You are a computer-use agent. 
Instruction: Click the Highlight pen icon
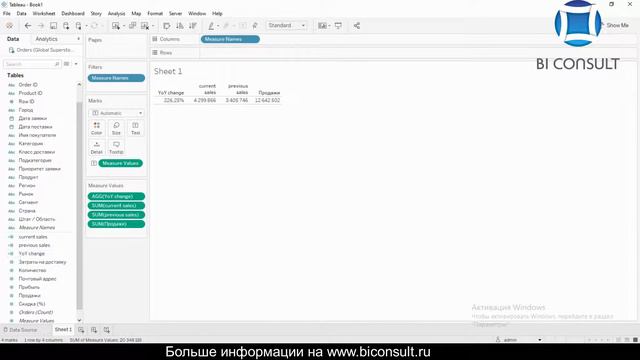point(211,26)
